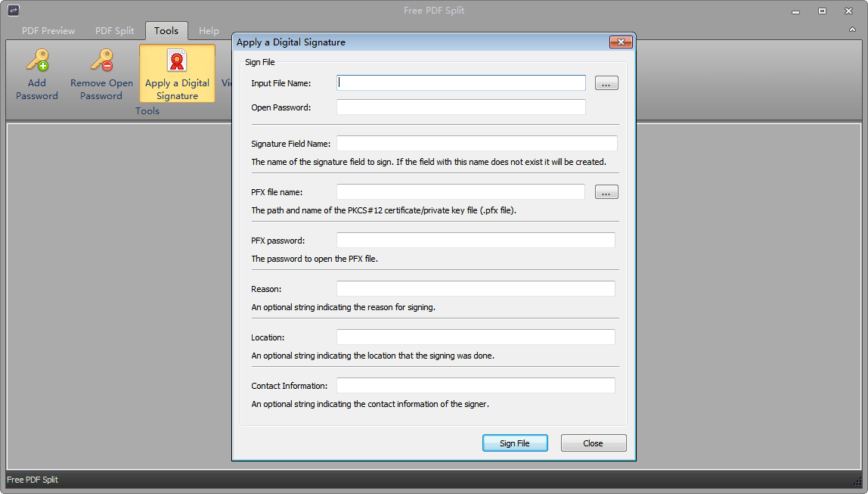Click the Signature Field Name box

[476, 144]
